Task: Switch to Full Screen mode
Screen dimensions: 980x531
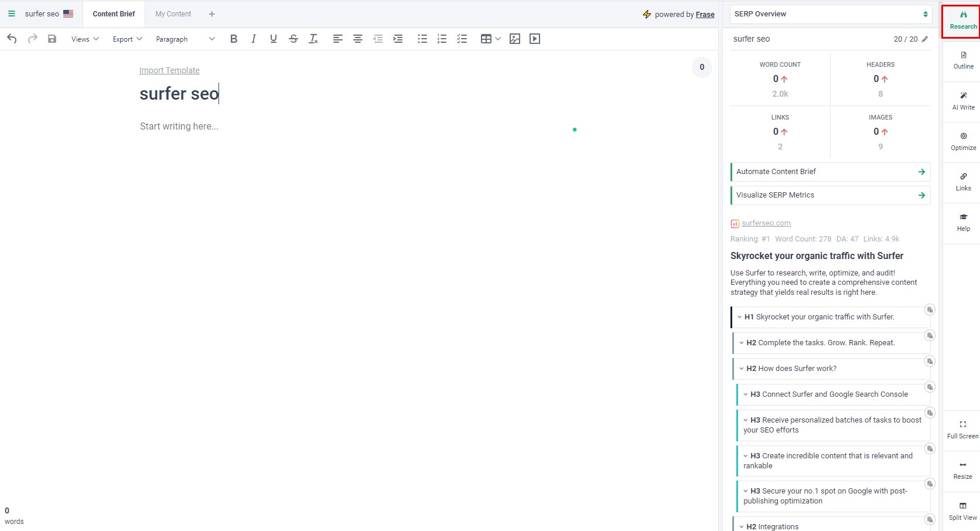Action: [x=963, y=430]
